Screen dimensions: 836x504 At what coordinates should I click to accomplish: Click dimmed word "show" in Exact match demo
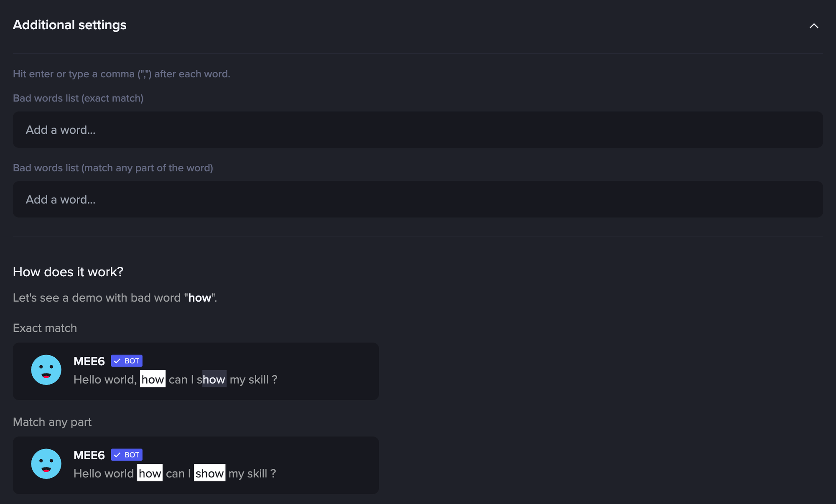coord(212,379)
